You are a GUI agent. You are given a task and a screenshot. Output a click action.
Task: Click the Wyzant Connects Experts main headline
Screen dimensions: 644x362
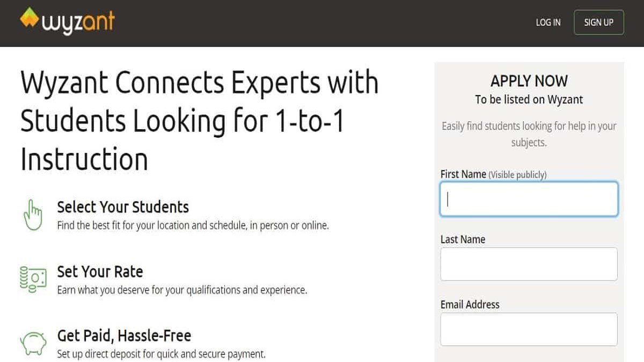(200, 122)
